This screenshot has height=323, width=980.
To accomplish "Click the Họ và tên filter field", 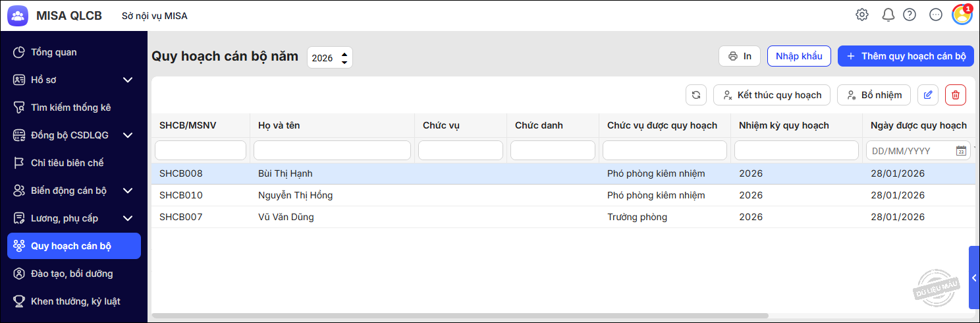I will [332, 150].
